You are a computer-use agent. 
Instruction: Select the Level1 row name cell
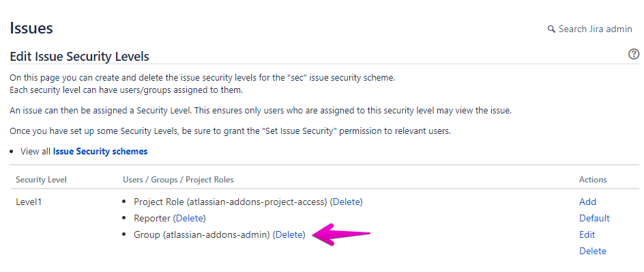coord(29,202)
